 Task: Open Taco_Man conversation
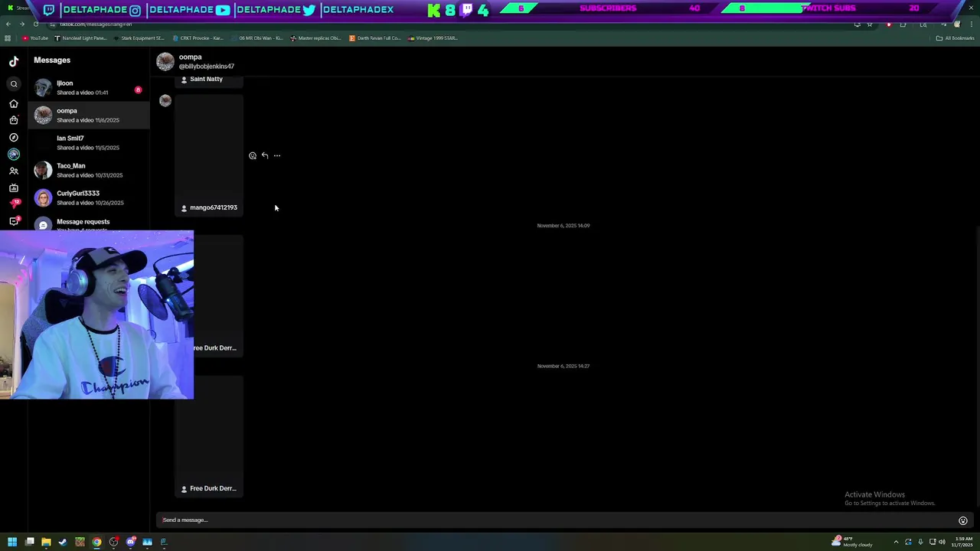[x=89, y=171]
